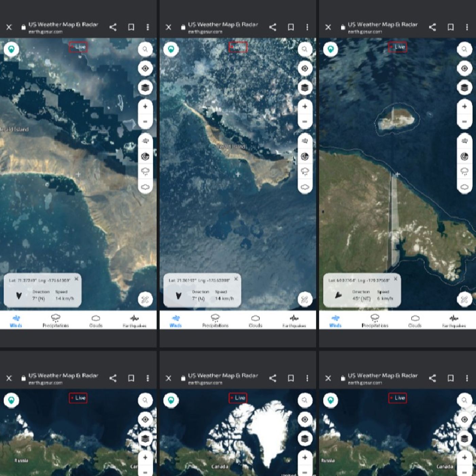
Task: Open the Earthquakes tab in the top-right screenshot
Action: point(454,321)
